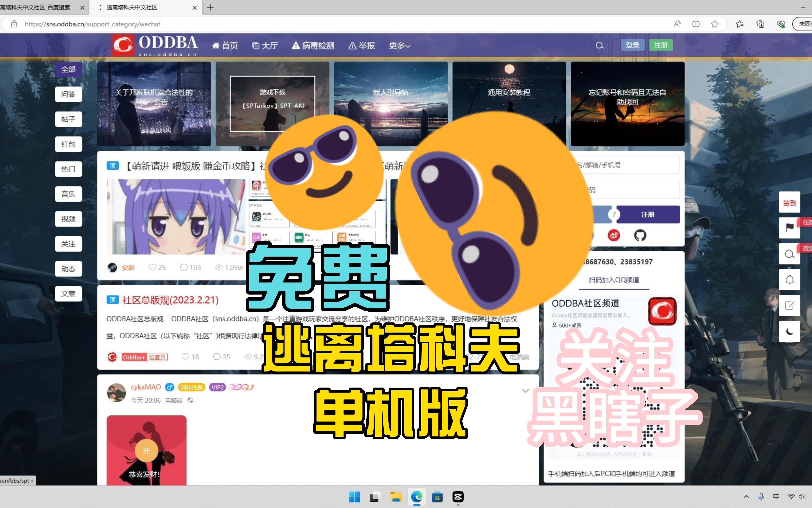Open the 首页 home nav item

point(225,45)
